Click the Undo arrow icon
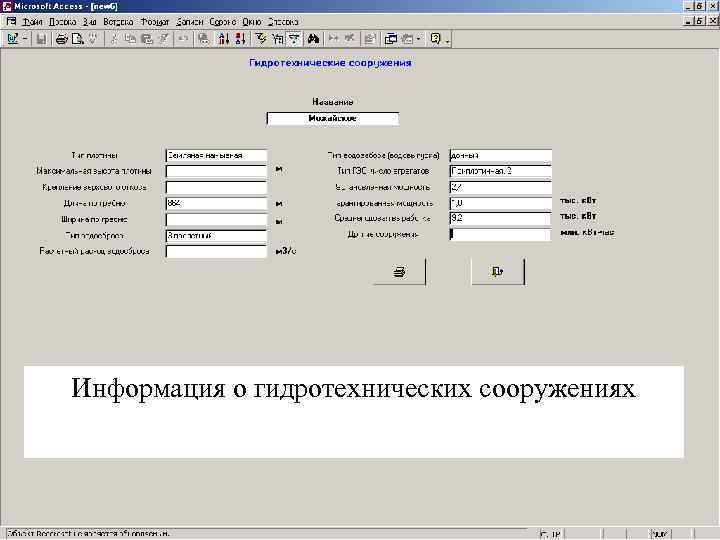The height and width of the screenshot is (540, 720). [x=183, y=39]
